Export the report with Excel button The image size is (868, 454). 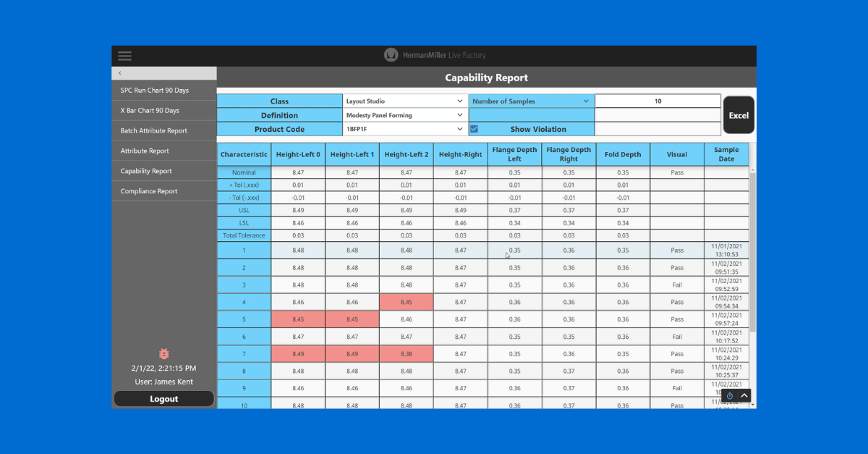click(x=739, y=115)
